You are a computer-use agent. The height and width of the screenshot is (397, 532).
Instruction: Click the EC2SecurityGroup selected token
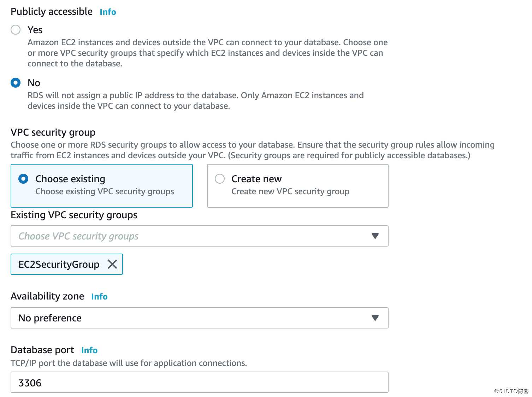click(67, 264)
